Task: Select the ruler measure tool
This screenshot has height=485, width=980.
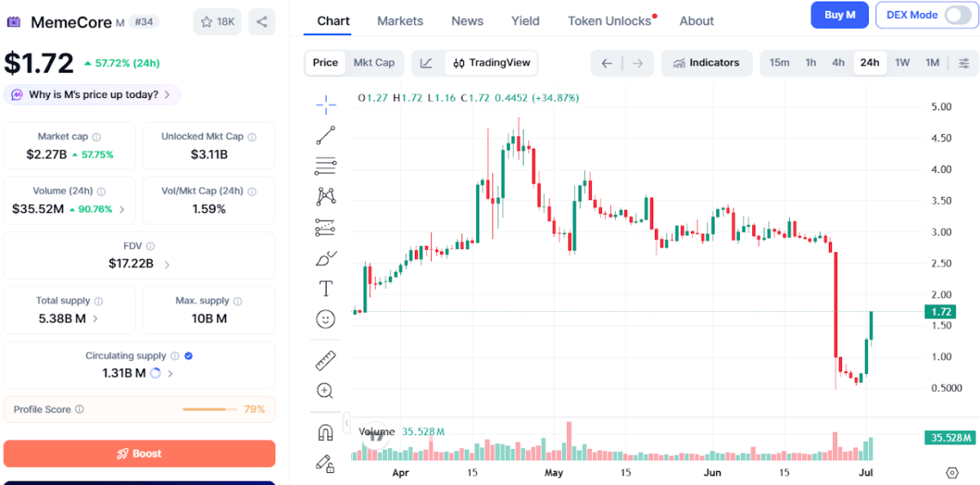Action: (x=326, y=359)
